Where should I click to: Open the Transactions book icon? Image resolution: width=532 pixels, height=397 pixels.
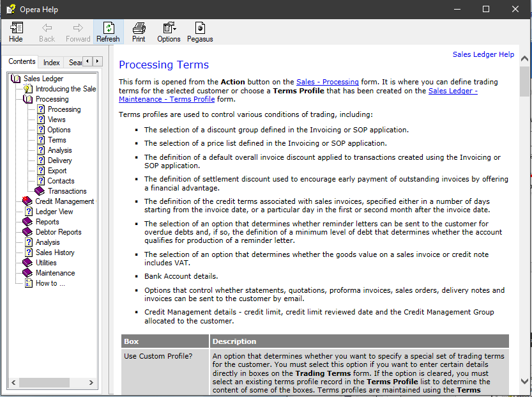(x=40, y=191)
